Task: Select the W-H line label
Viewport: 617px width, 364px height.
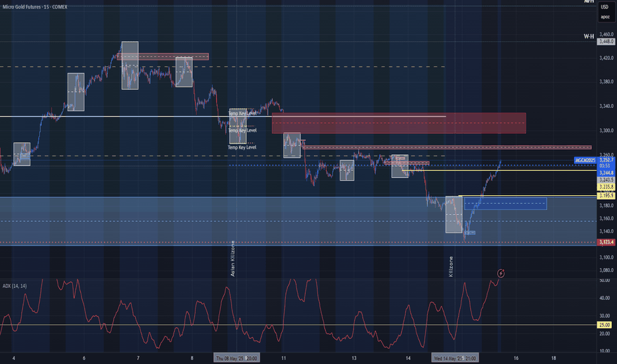Action: coord(589,36)
